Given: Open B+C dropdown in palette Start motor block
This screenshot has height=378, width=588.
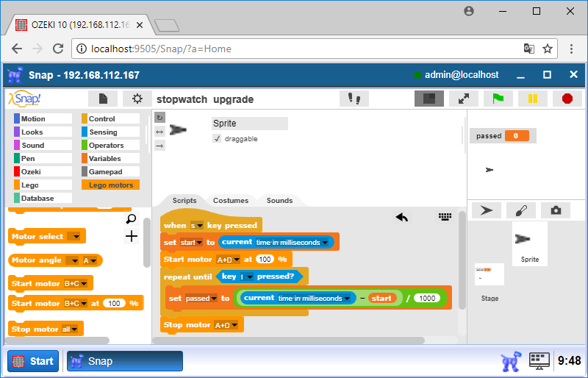Looking at the screenshot, I should click(x=76, y=283).
